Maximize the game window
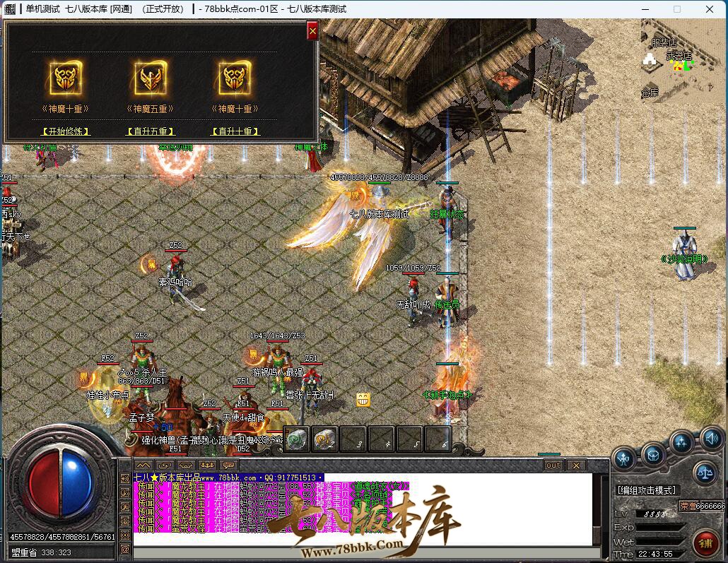The image size is (728, 563). pos(677,9)
